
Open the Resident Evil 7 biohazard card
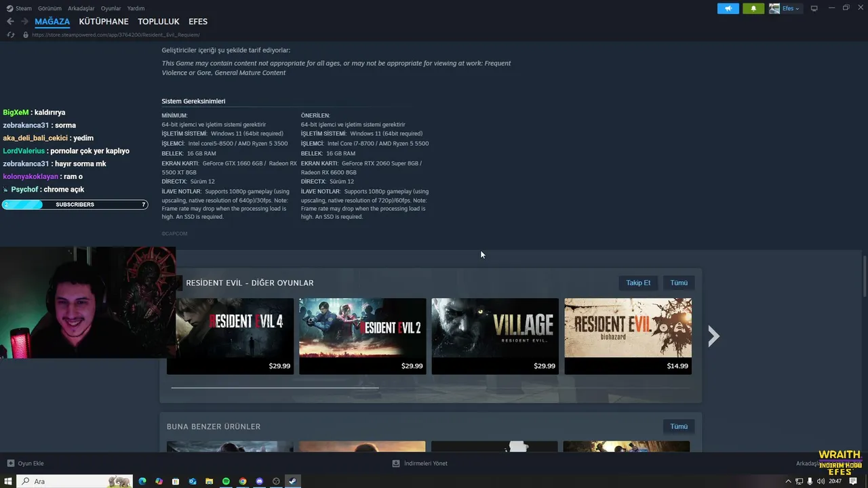tap(628, 336)
